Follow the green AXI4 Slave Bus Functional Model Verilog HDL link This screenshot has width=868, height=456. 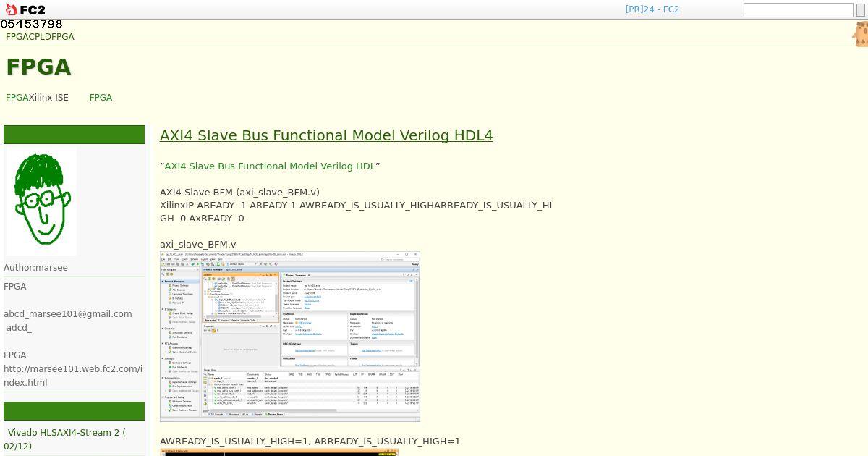coord(270,166)
